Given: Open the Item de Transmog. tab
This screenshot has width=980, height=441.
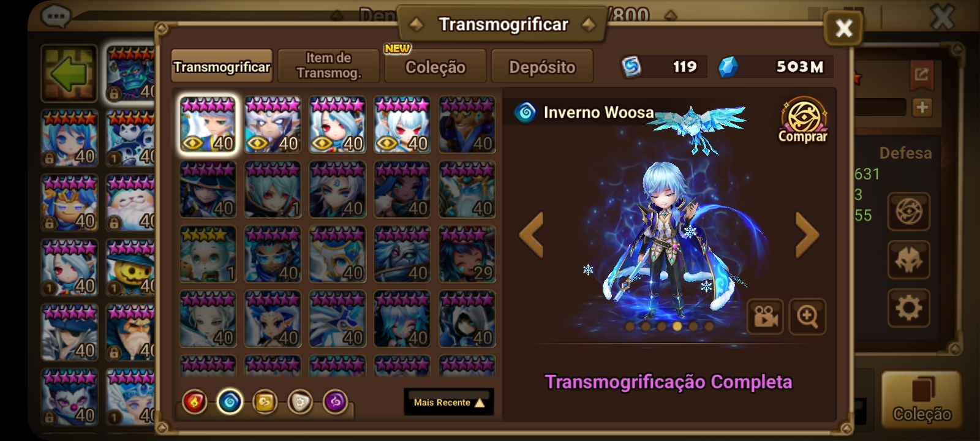Looking at the screenshot, I should pos(329,66).
